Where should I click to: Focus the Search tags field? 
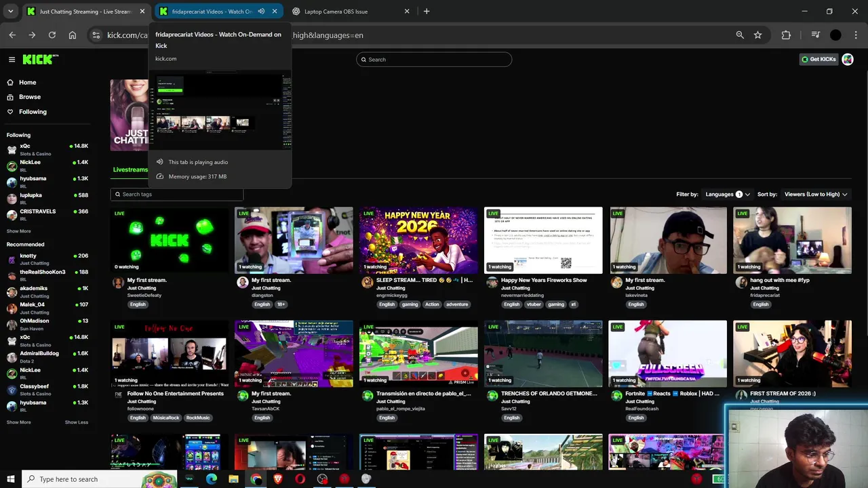176,195
